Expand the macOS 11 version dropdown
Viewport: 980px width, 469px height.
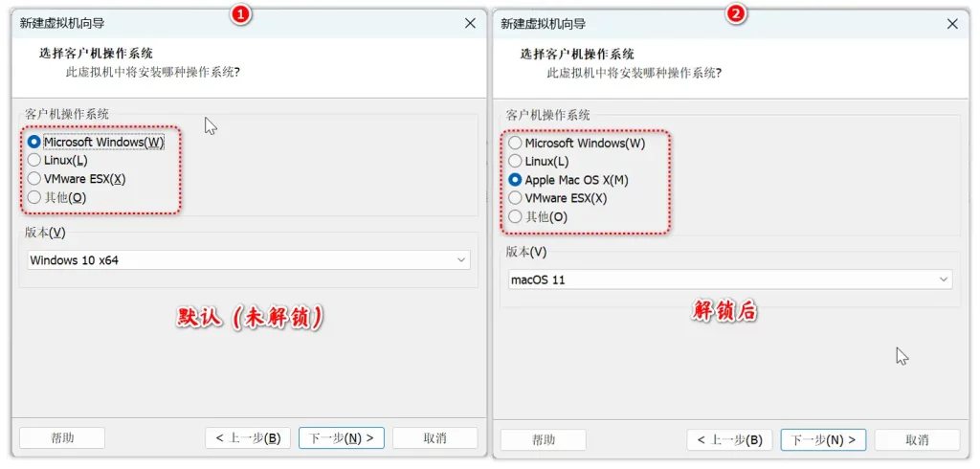pos(730,279)
